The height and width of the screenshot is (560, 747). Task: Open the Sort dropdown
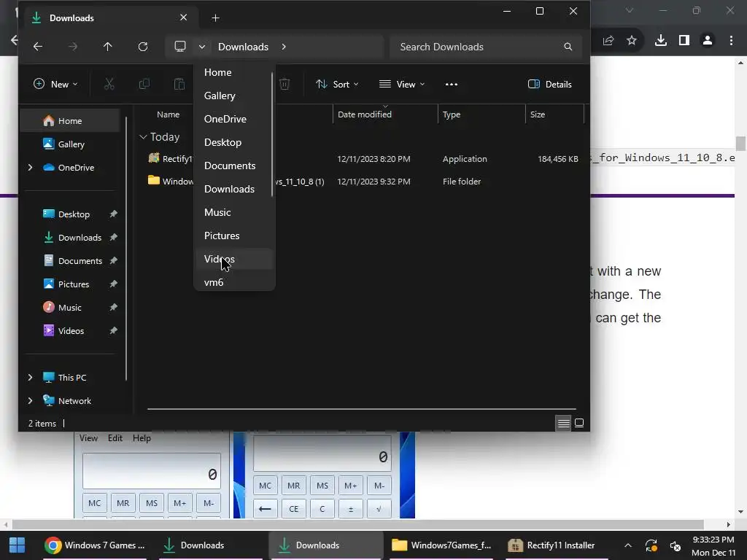point(337,85)
